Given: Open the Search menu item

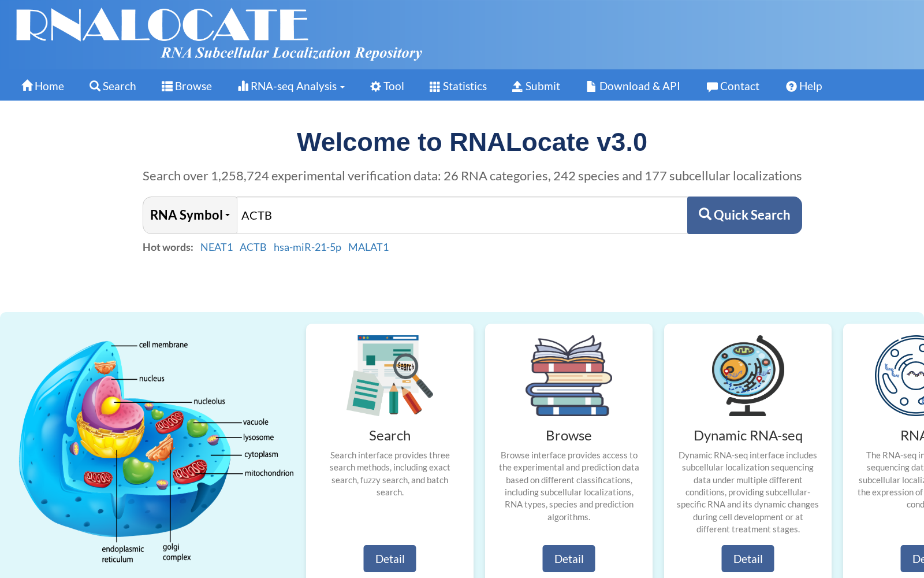Looking at the screenshot, I should (x=113, y=86).
